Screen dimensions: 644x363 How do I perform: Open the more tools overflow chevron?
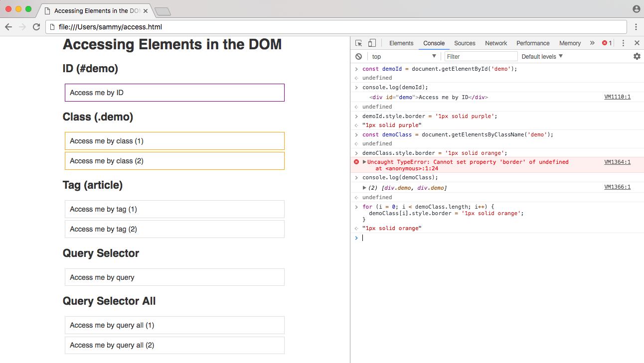(593, 43)
